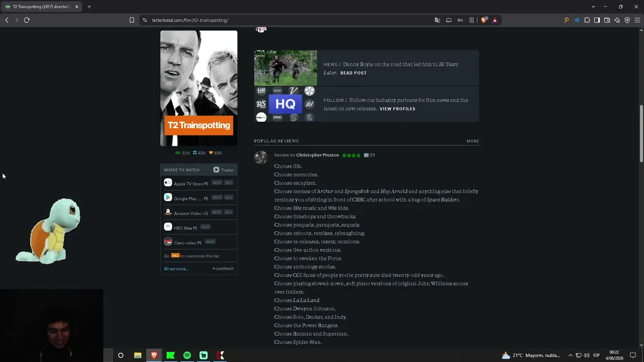Viewport: 644px width, 362px height.
Task: Open a new browser tab
Action: 89,7
